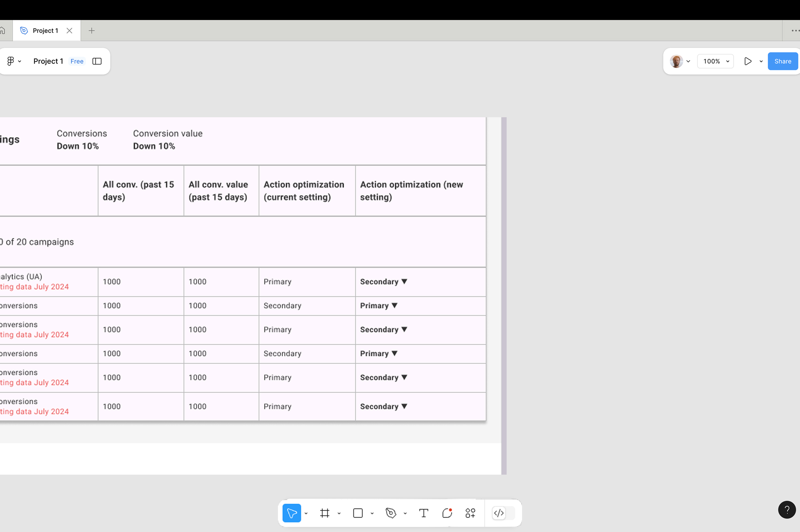This screenshot has height=532, width=800.
Task: Open the Actions and components tool
Action: (x=470, y=513)
